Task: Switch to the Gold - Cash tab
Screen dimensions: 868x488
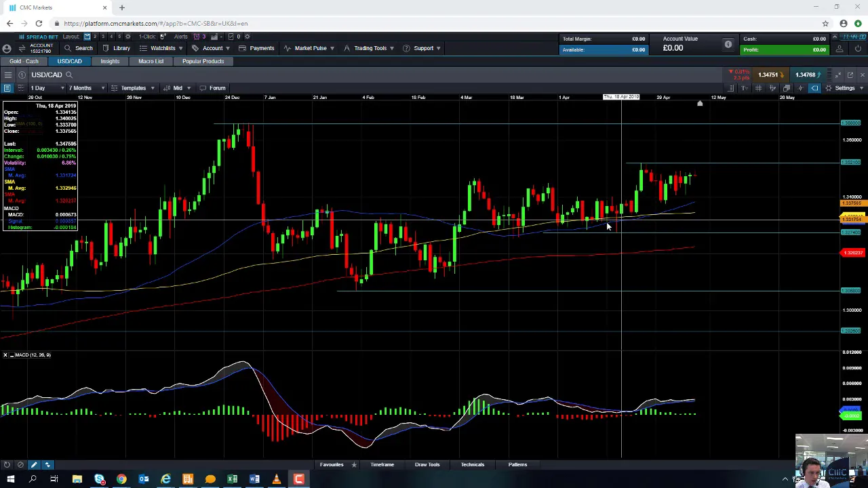Action: click(24, 61)
